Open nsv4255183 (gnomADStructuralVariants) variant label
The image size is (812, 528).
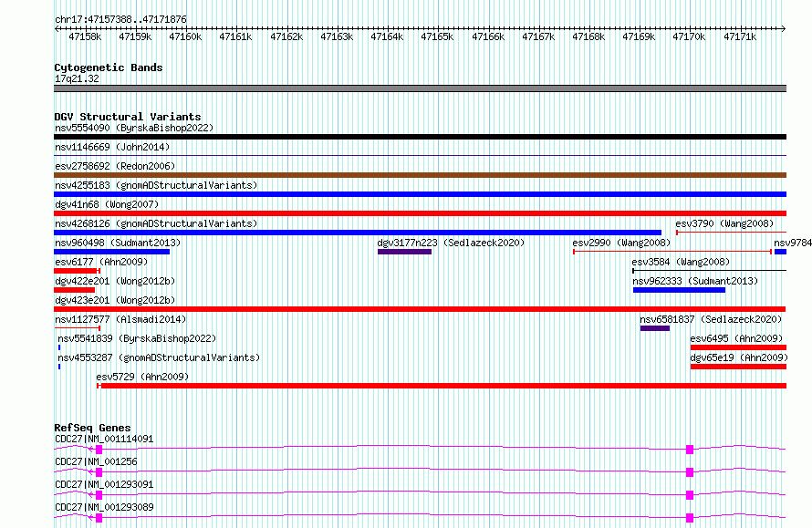coord(156,185)
